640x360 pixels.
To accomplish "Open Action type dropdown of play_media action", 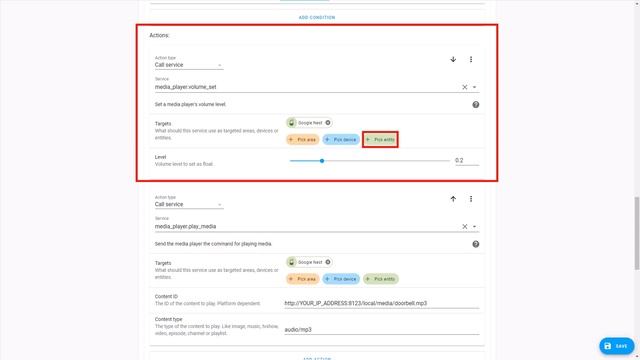I will [x=189, y=202].
